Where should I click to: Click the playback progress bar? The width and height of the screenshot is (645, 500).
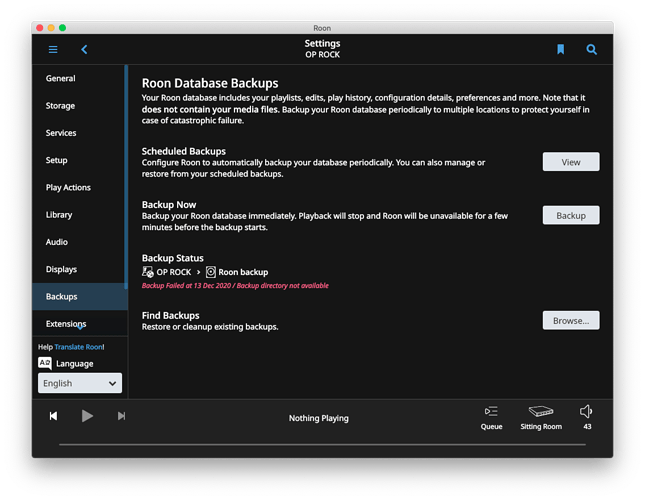pos(322,444)
